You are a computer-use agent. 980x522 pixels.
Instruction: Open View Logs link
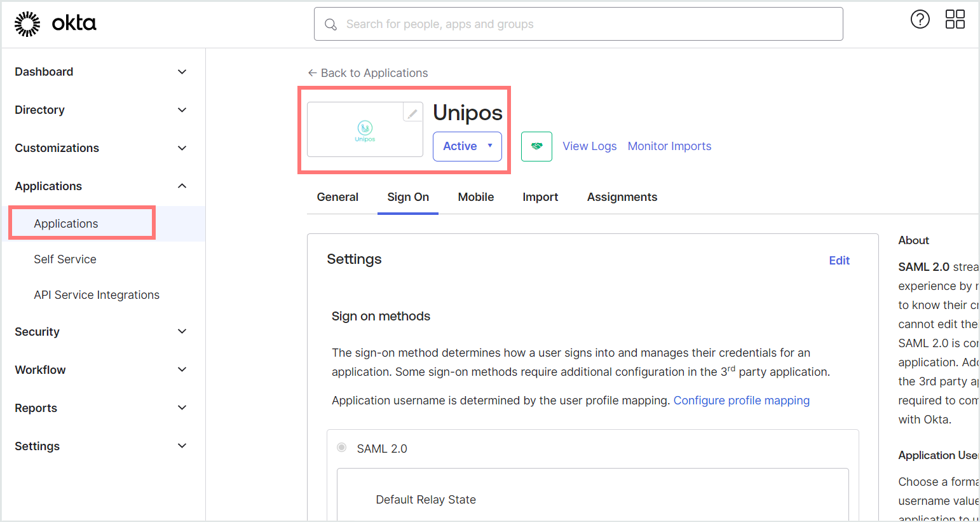(590, 146)
